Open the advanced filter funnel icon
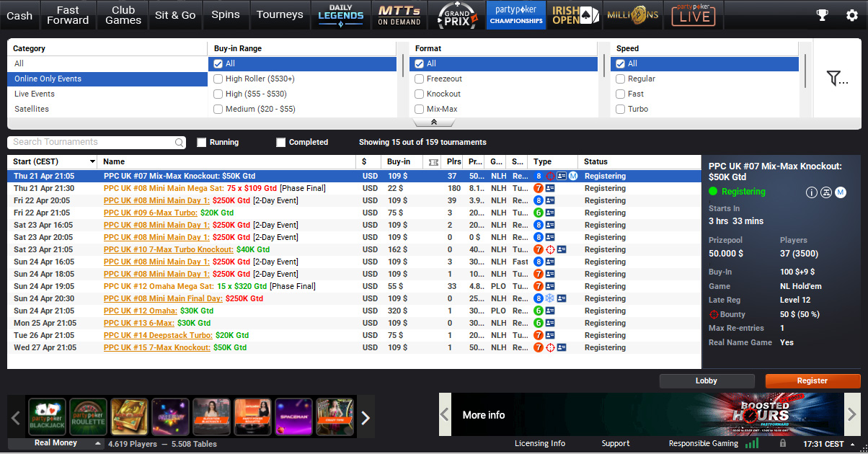The height and width of the screenshot is (454, 868). [x=836, y=78]
